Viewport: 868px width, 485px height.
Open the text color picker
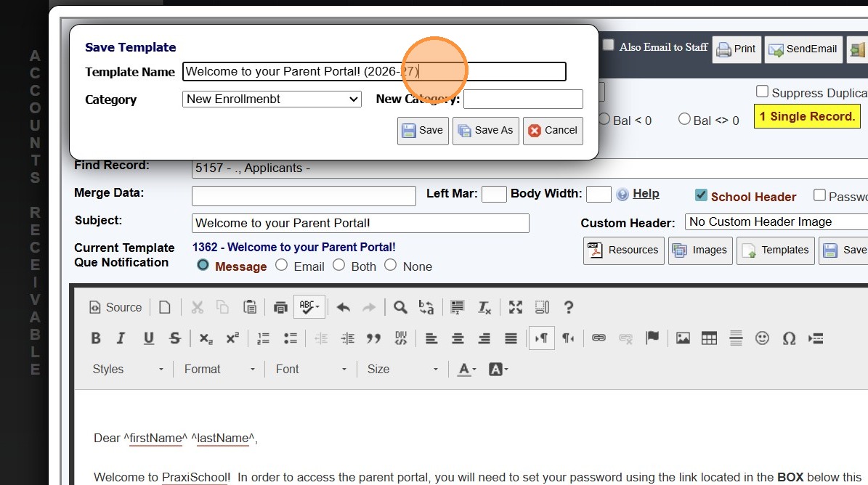pos(467,369)
